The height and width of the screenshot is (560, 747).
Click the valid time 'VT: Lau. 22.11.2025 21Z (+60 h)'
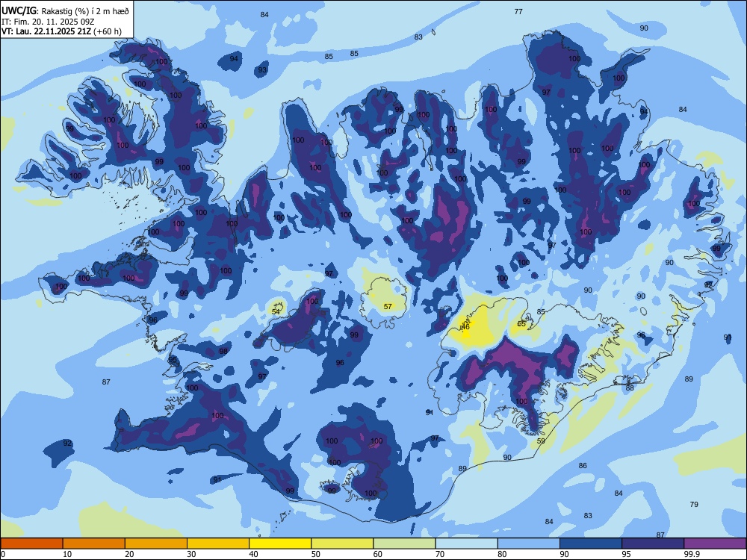[61, 31]
